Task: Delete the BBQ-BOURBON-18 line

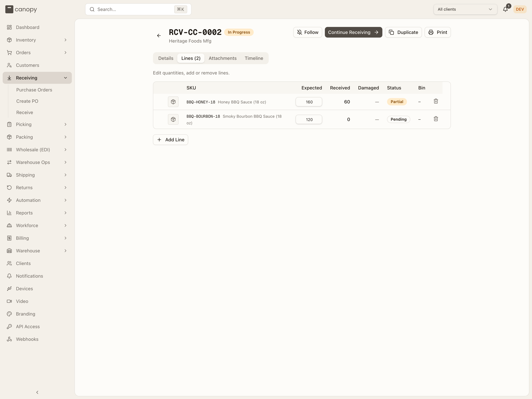Action: tap(436, 119)
